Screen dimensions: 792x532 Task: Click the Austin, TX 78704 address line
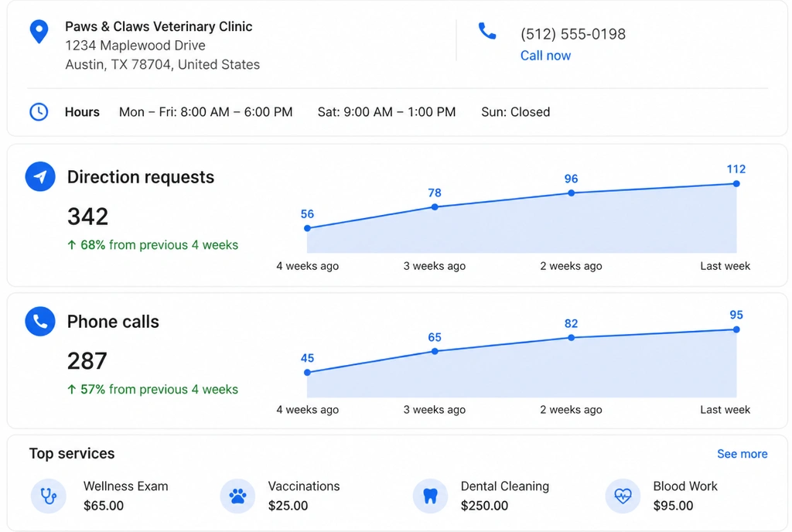pyautogui.click(x=162, y=65)
